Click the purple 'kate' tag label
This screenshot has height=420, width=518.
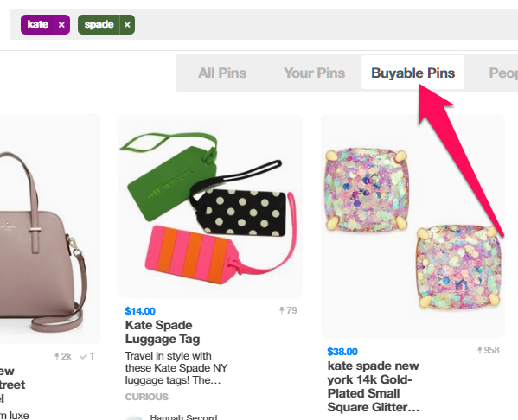click(x=38, y=25)
